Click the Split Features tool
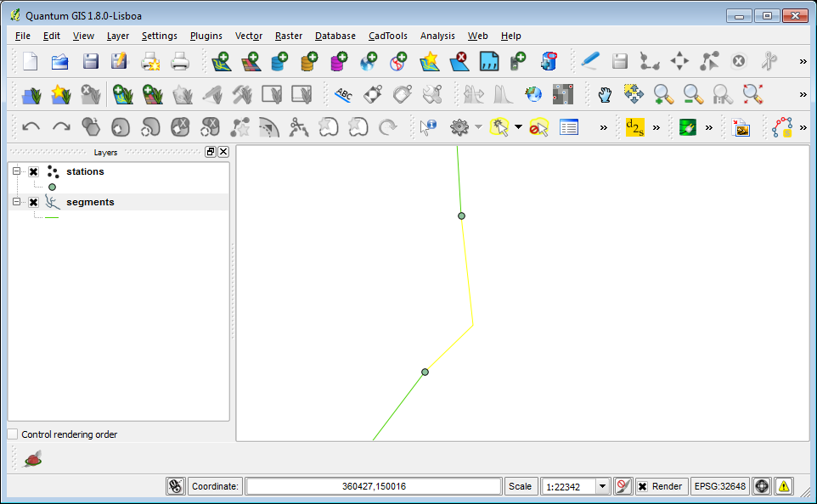This screenshot has height=504, width=817. tap(299, 127)
